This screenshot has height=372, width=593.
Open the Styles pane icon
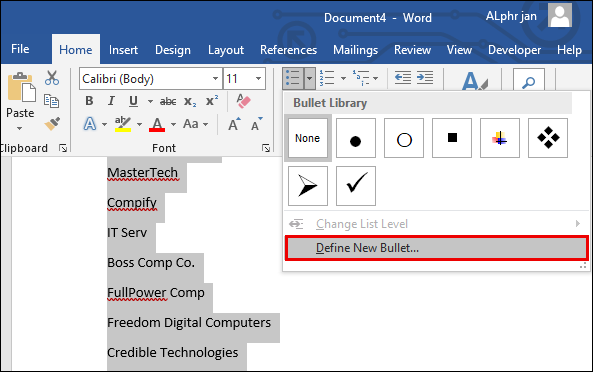tap(474, 81)
